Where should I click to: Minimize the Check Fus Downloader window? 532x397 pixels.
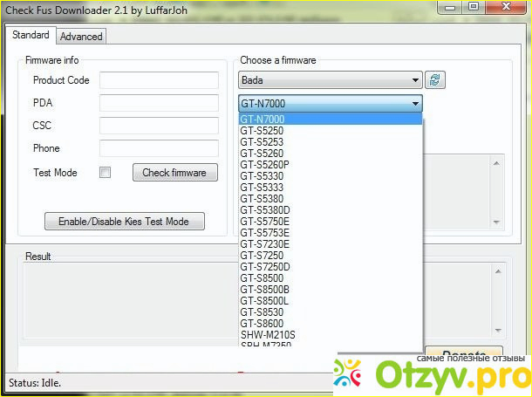[x=450, y=8]
